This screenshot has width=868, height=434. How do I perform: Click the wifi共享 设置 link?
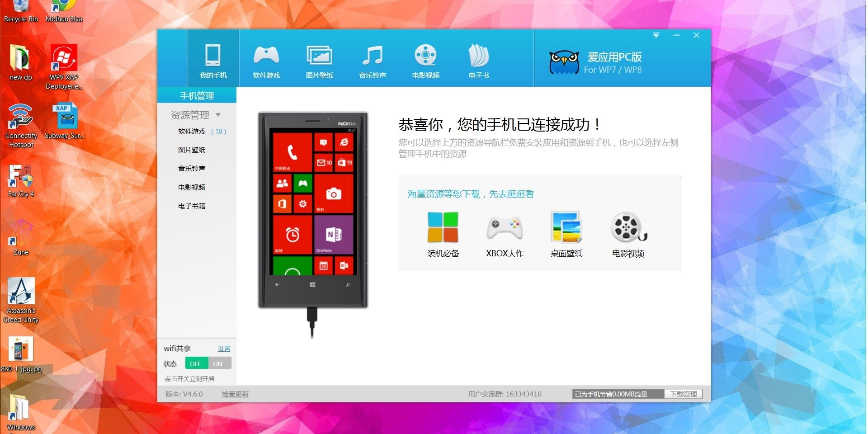[x=224, y=349]
